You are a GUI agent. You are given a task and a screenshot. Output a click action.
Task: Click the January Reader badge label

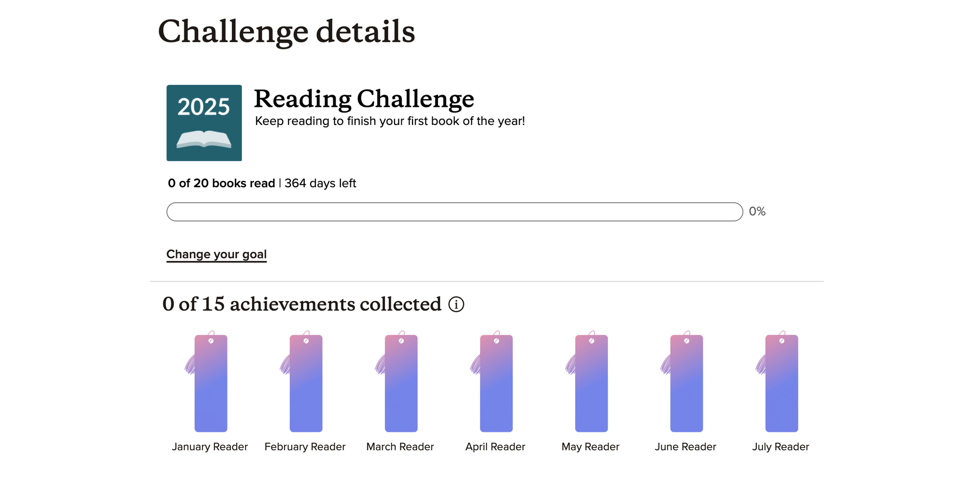pos(210,446)
